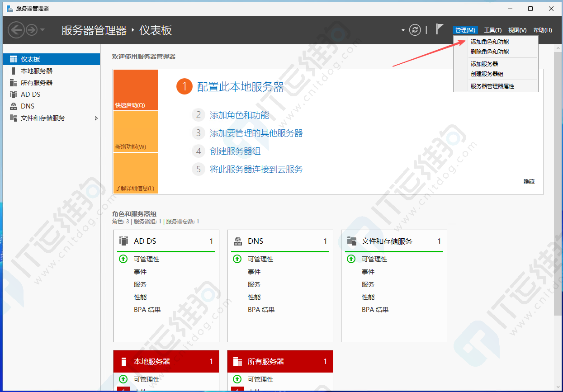
Task: Select the DNS sidebar icon
Action: coord(13,106)
